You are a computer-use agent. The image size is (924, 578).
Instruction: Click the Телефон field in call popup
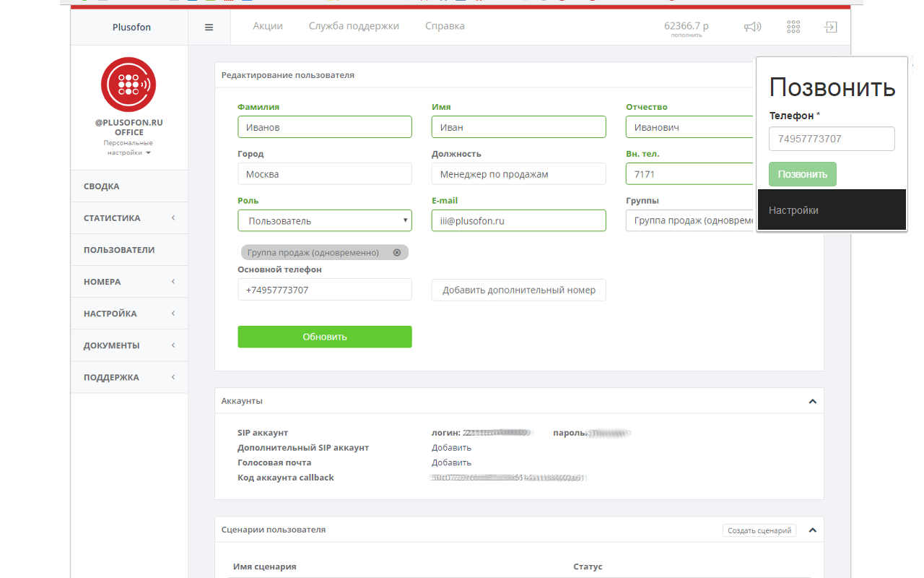tap(832, 139)
